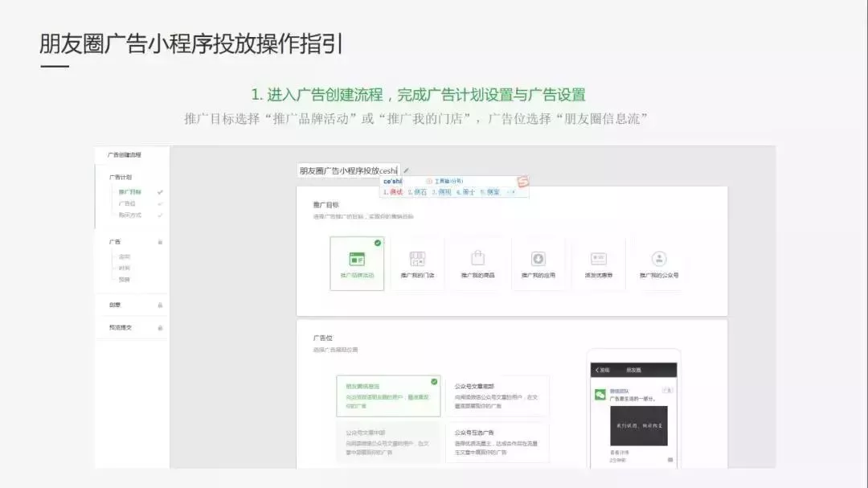
Task: Click the lock icon beside 创意
Action: pyautogui.click(x=160, y=306)
